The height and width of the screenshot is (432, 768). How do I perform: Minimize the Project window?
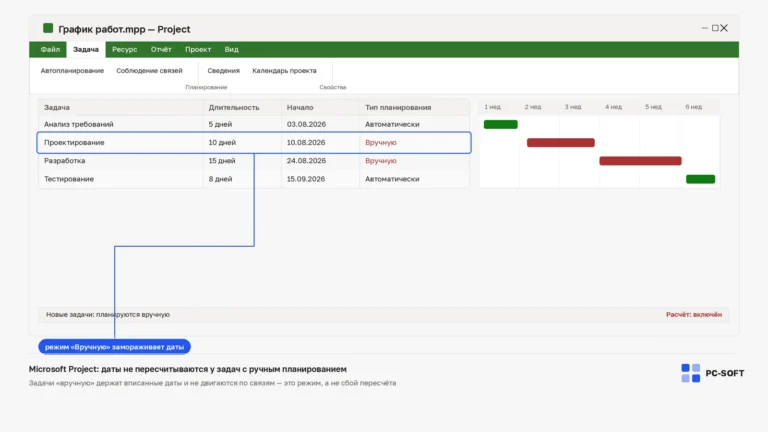(x=704, y=28)
